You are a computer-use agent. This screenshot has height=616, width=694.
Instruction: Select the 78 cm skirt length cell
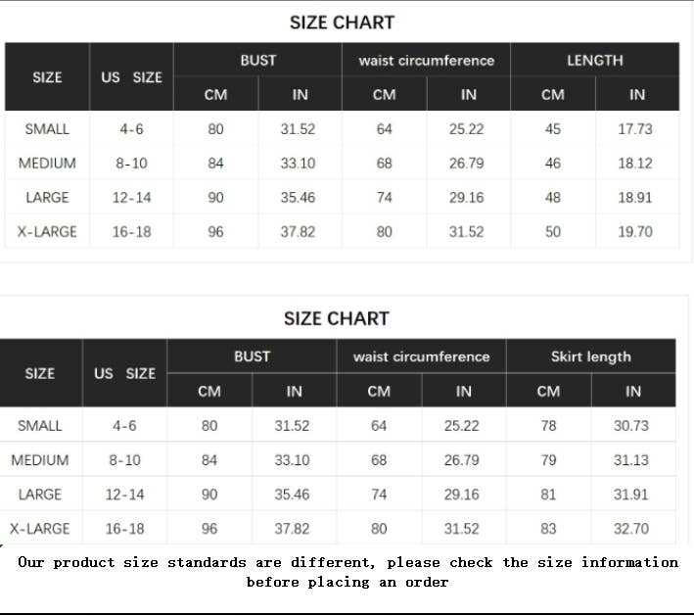548,426
